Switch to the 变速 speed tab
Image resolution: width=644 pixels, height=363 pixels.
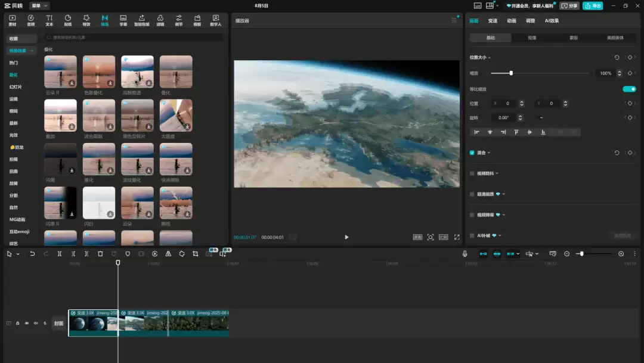pos(493,20)
